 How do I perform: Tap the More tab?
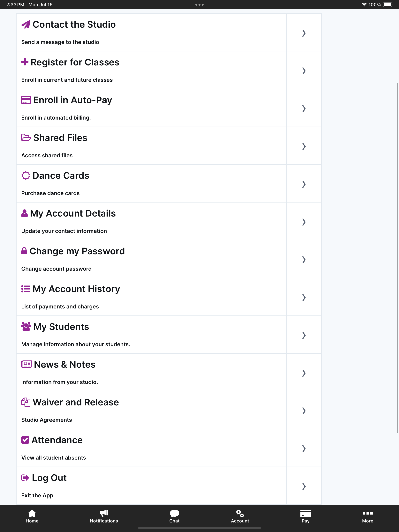tap(367, 516)
